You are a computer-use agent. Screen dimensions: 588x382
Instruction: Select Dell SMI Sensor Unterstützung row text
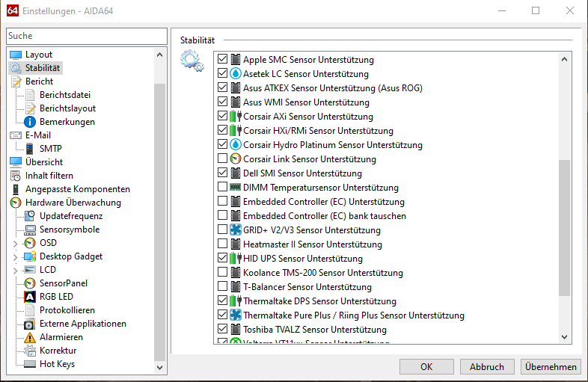[x=302, y=173]
